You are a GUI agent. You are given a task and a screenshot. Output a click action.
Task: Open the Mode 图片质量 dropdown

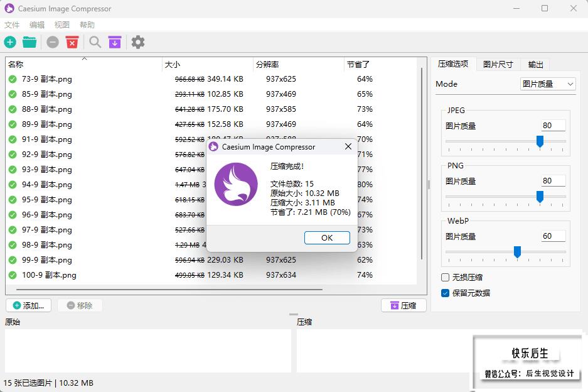coord(548,84)
